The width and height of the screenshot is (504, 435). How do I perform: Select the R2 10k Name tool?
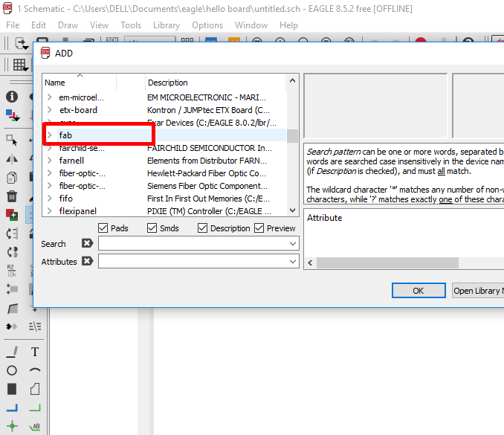pos(11,271)
